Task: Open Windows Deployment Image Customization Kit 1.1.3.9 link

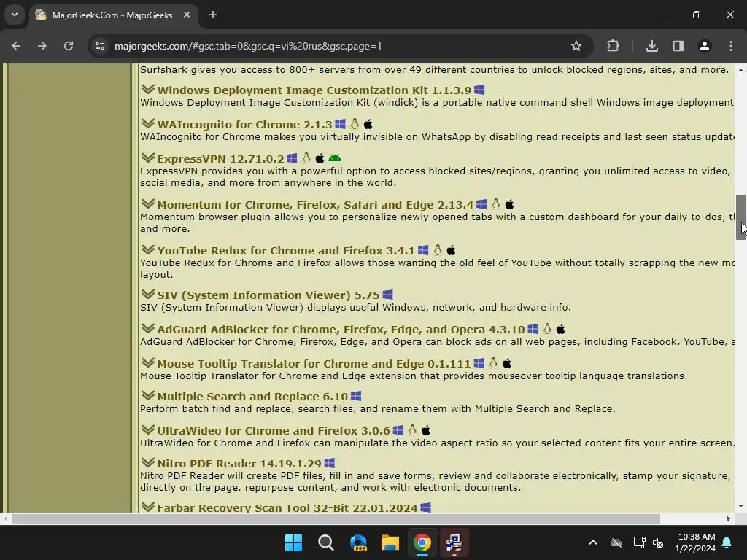Action: (314, 90)
